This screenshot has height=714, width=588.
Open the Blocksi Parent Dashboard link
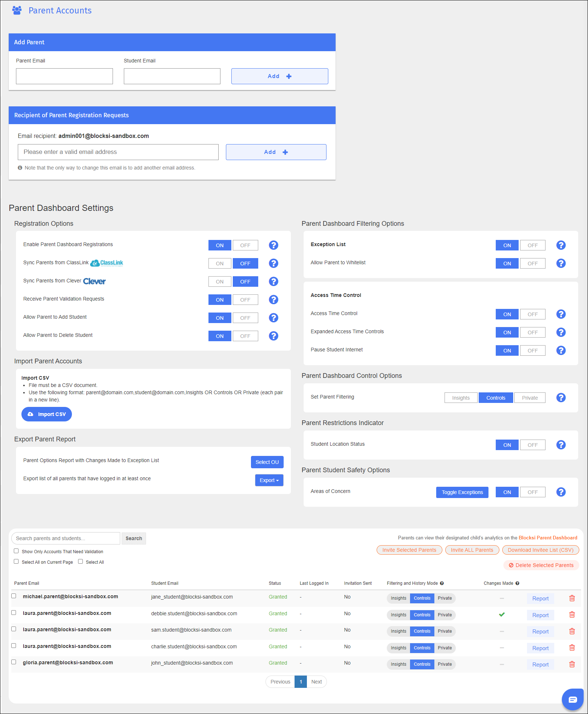pyautogui.click(x=548, y=538)
